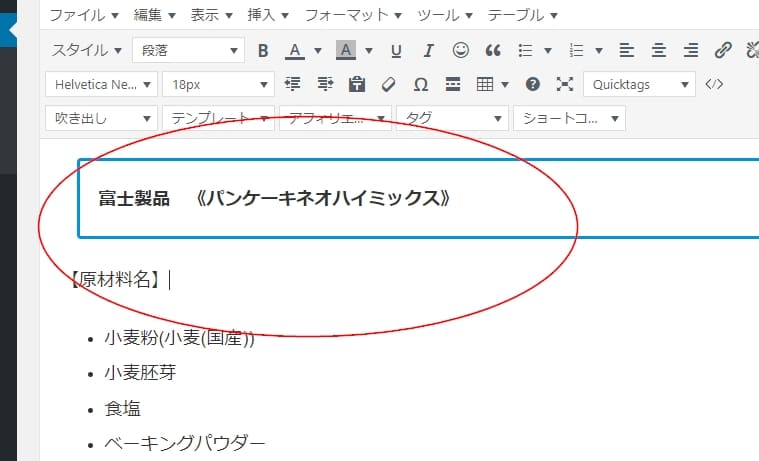
Task: Open keyboard shortcuts help icon
Action: (x=533, y=84)
